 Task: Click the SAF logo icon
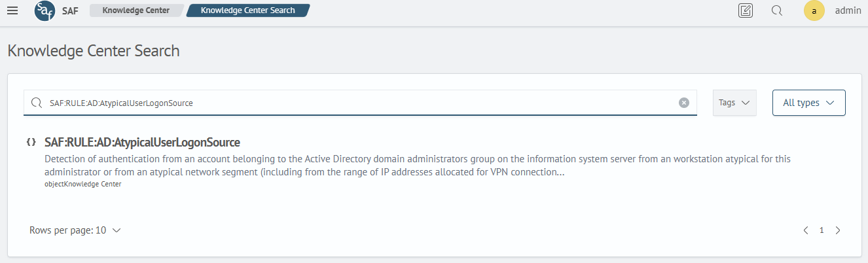tap(45, 10)
